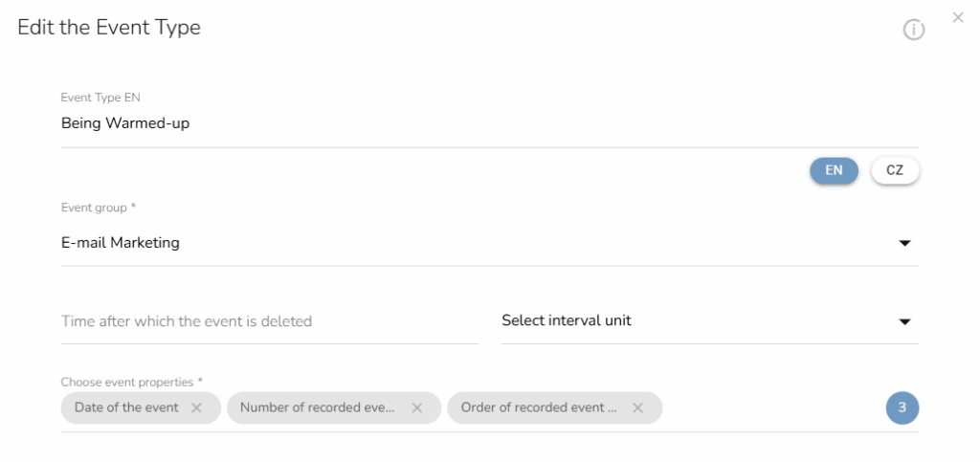
Task: Remove the Number of recorded events chip
Action: pyautogui.click(x=416, y=407)
